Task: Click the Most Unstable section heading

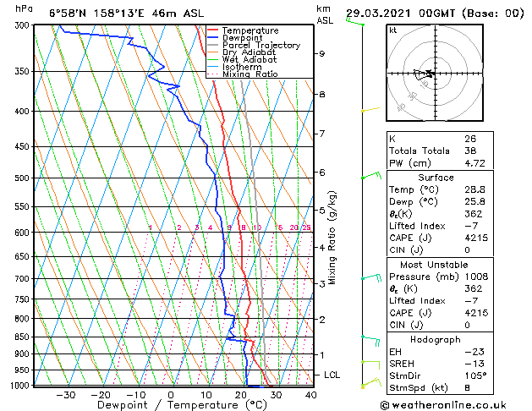Action: pyautogui.click(x=434, y=265)
